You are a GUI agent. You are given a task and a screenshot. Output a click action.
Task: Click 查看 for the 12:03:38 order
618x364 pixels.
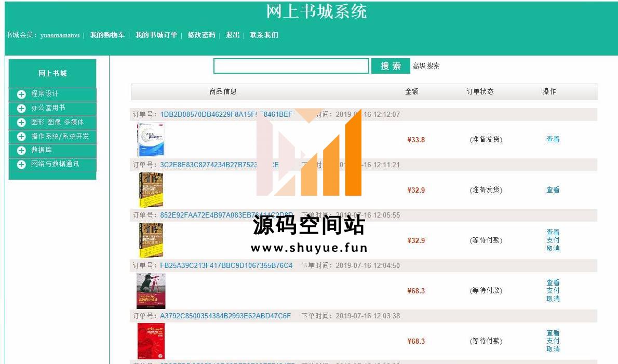pos(553,333)
